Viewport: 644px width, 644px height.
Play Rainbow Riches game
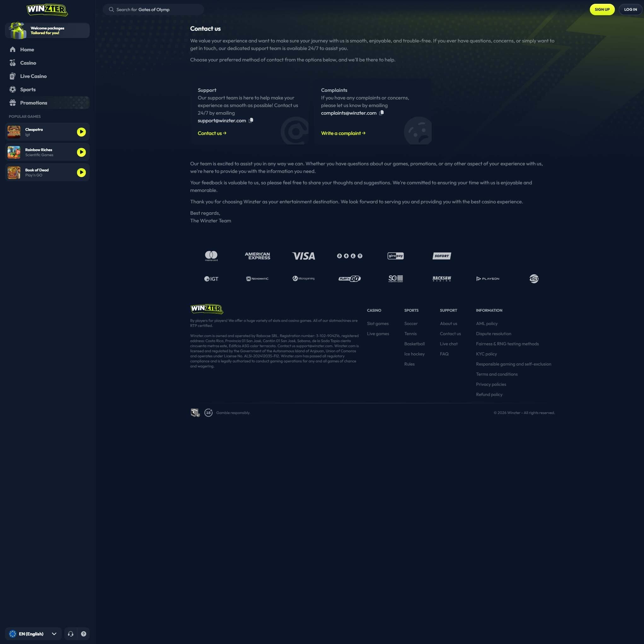pos(81,152)
